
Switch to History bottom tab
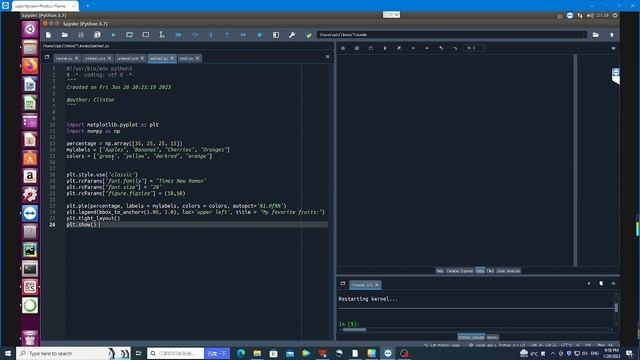(492, 337)
